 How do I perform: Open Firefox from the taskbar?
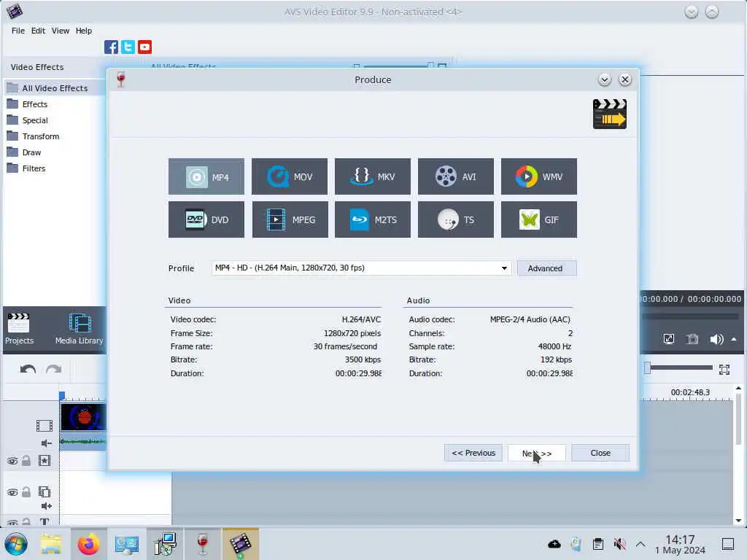[x=88, y=544]
